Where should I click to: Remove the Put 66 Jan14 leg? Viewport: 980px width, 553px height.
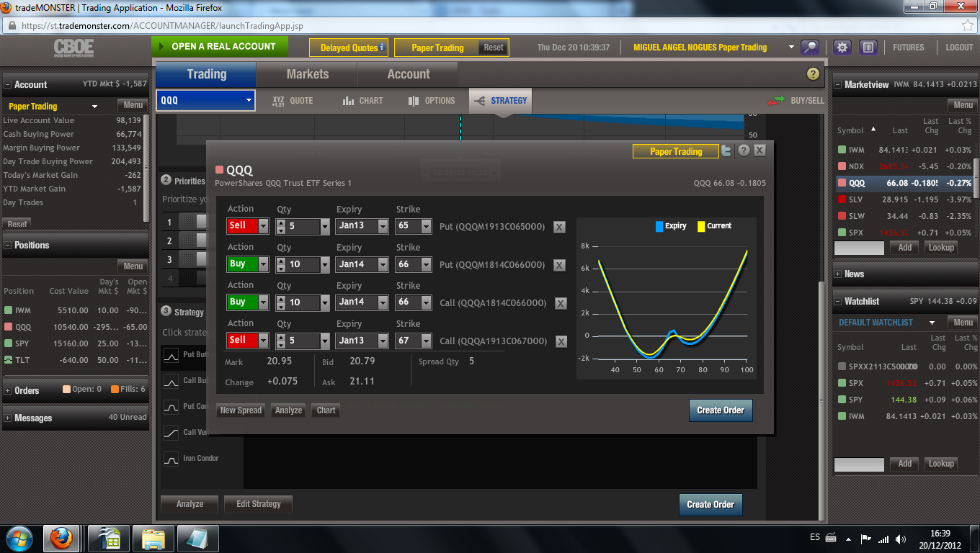(559, 266)
